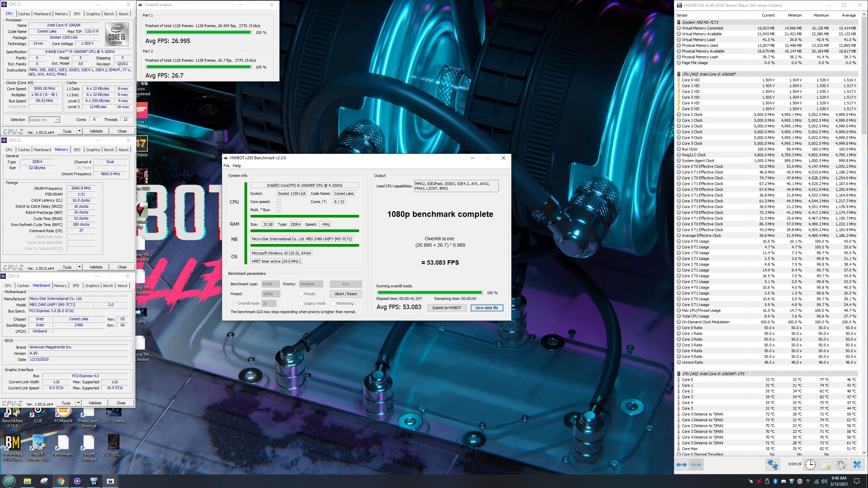The image size is (868, 488).
Task: Open About tab in CPU-Z Memory window
Action: 123,150
